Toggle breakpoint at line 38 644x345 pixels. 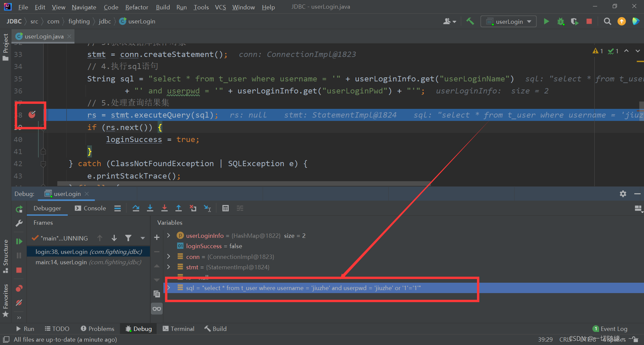(x=32, y=115)
